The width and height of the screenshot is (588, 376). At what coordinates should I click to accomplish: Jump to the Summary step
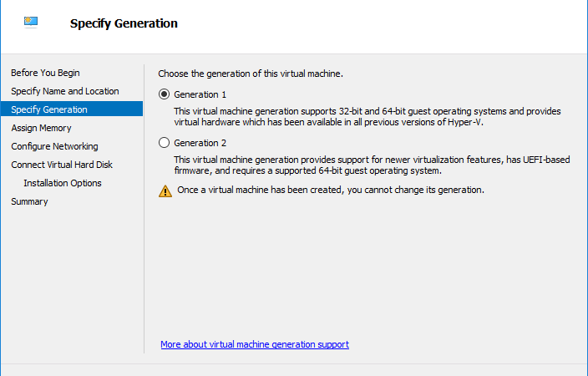pos(29,201)
